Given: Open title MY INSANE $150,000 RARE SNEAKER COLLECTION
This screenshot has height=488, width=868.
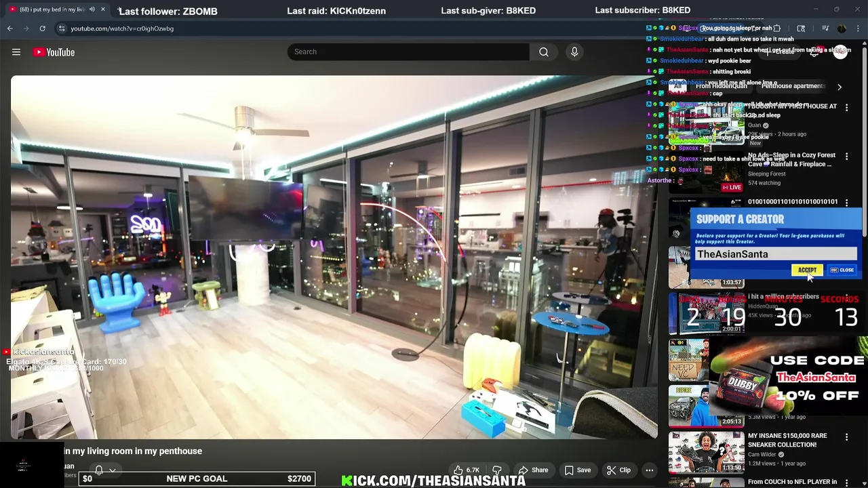Looking at the screenshot, I should coord(787,440).
